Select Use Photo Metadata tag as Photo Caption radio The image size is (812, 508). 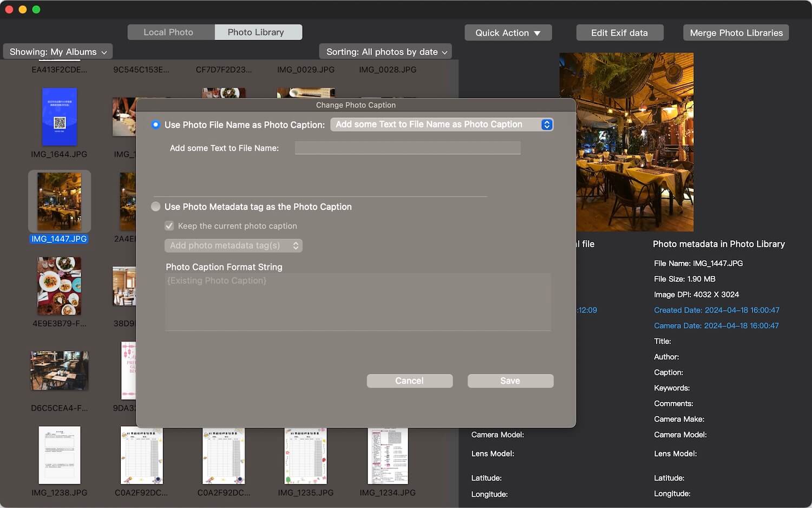point(156,207)
